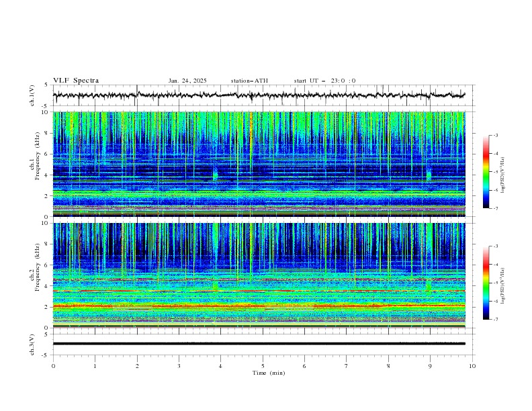
Task: Click the '0' tick on the Time axis
Action: [53, 366]
